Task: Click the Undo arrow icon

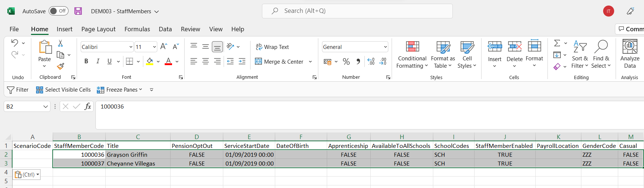Action: [x=15, y=43]
